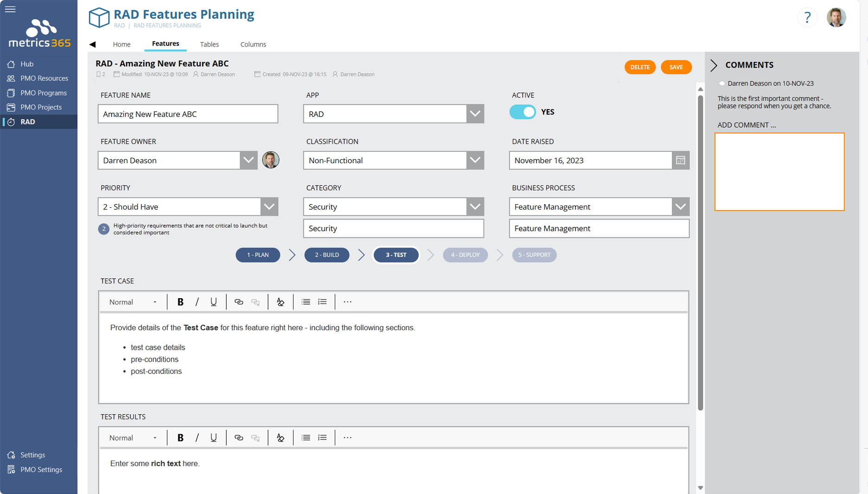Viewport: 868px width, 494px height.
Task: Open more options in Test Case toolbar
Action: pos(347,302)
